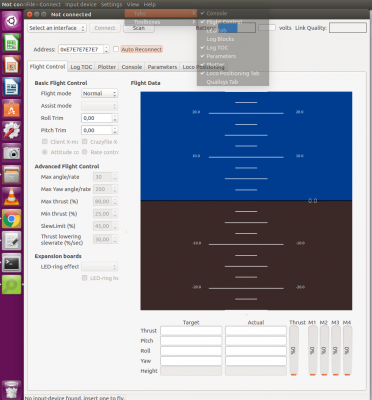Click the Pitch Trim stepper arrows
The width and height of the screenshot is (372, 400).
click(x=115, y=130)
